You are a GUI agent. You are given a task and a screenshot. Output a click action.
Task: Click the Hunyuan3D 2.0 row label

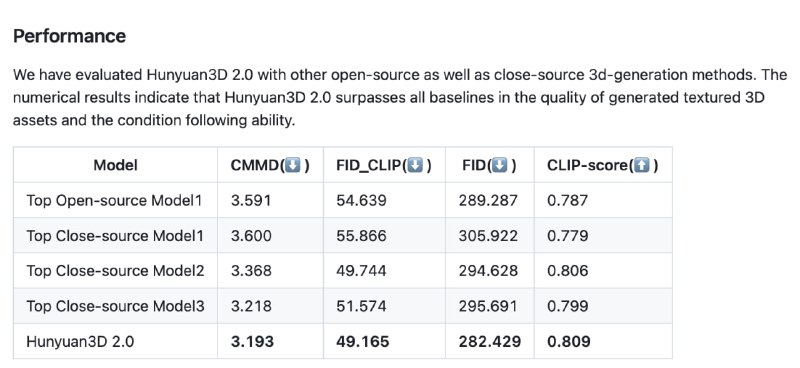80,341
